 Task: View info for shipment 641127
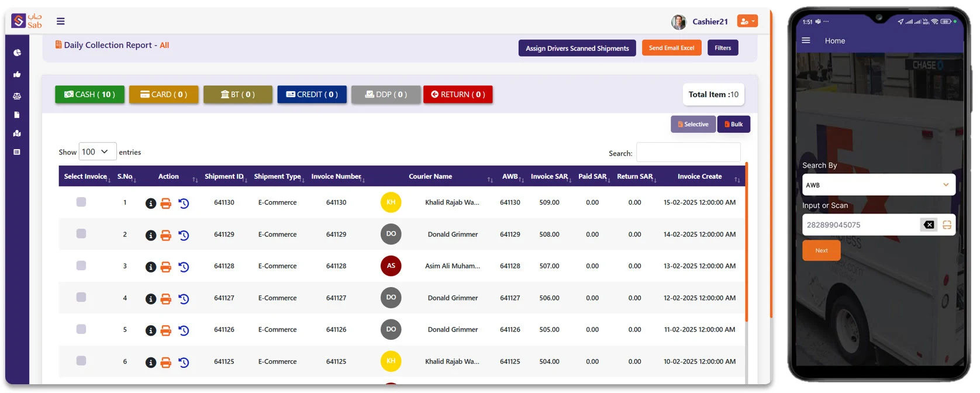150,299
